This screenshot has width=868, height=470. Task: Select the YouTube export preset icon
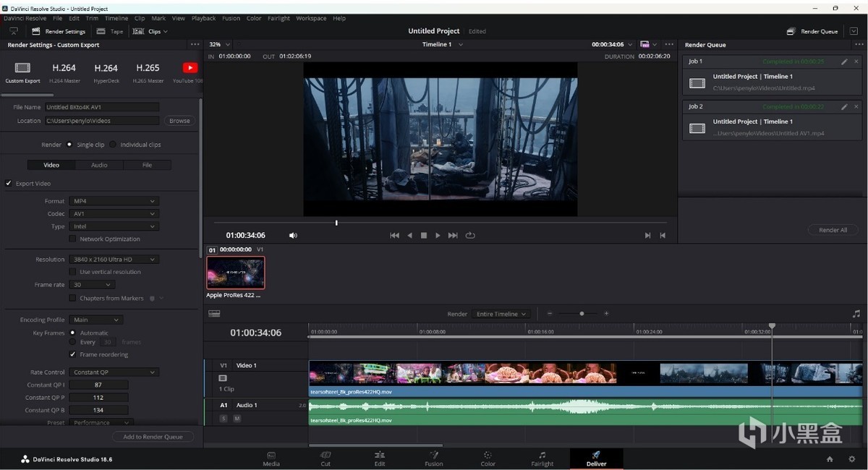[x=190, y=68]
